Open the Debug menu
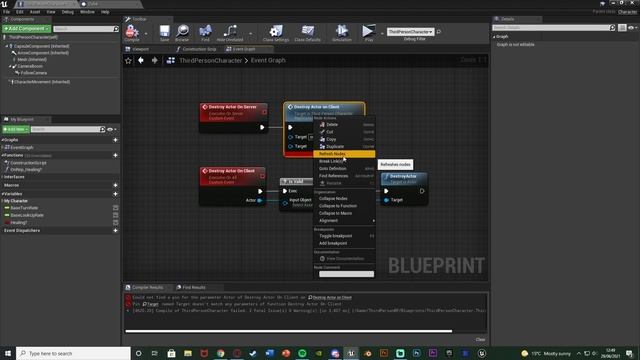 [68, 12]
